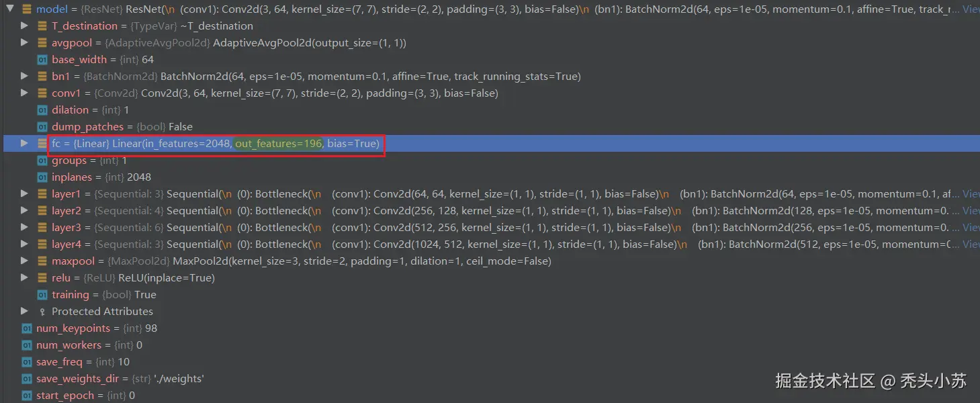This screenshot has width=980, height=403.
Task: Click the object icon beside layer1
Action: coord(42,194)
